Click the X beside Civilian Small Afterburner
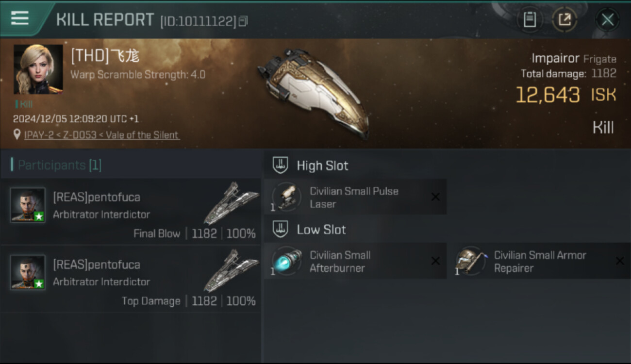 [435, 261]
